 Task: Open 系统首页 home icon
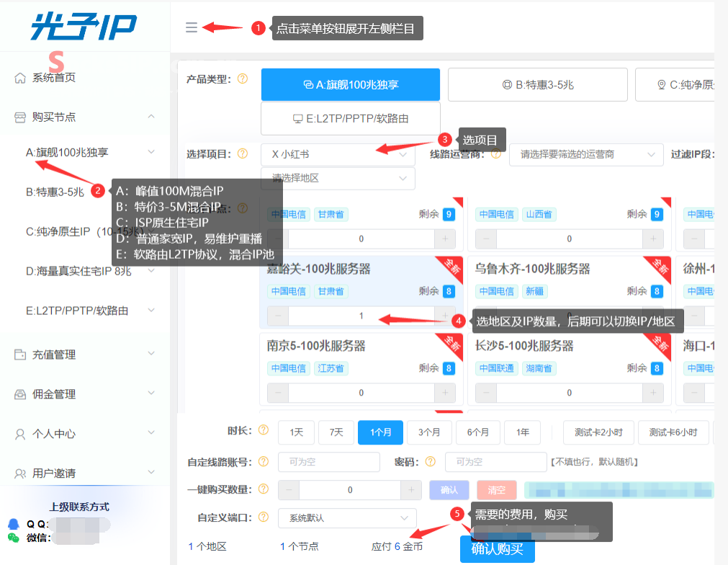click(x=20, y=78)
